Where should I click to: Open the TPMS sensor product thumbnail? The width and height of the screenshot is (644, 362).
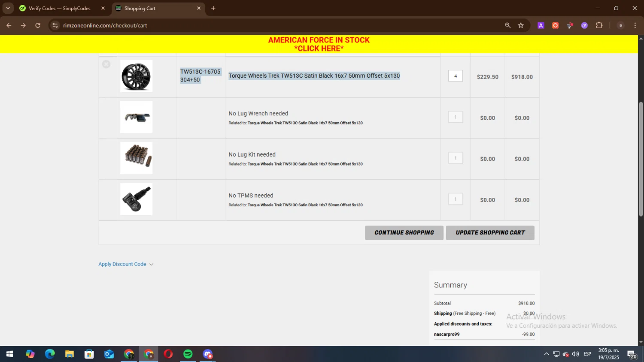[136, 199]
